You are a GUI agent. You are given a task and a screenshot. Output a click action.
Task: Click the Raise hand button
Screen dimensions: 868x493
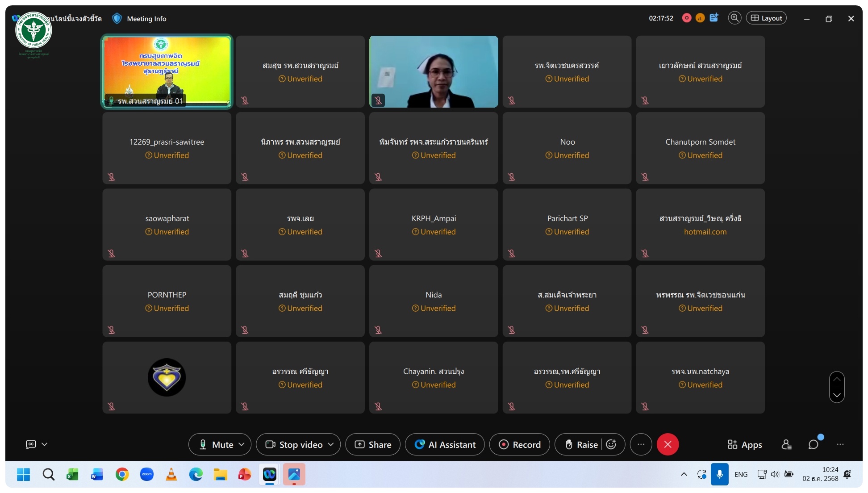click(x=581, y=444)
